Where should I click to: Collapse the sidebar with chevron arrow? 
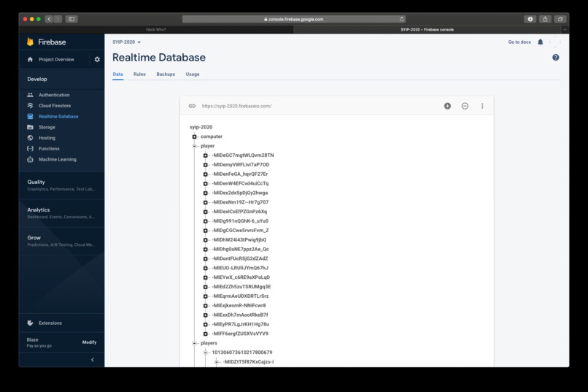[x=93, y=360]
